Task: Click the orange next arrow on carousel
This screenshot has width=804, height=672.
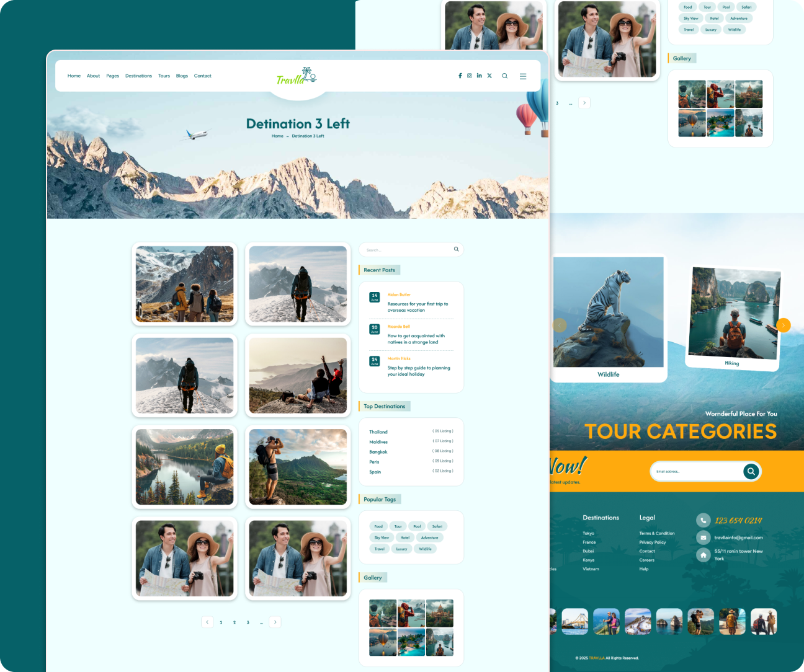Action: tap(784, 325)
